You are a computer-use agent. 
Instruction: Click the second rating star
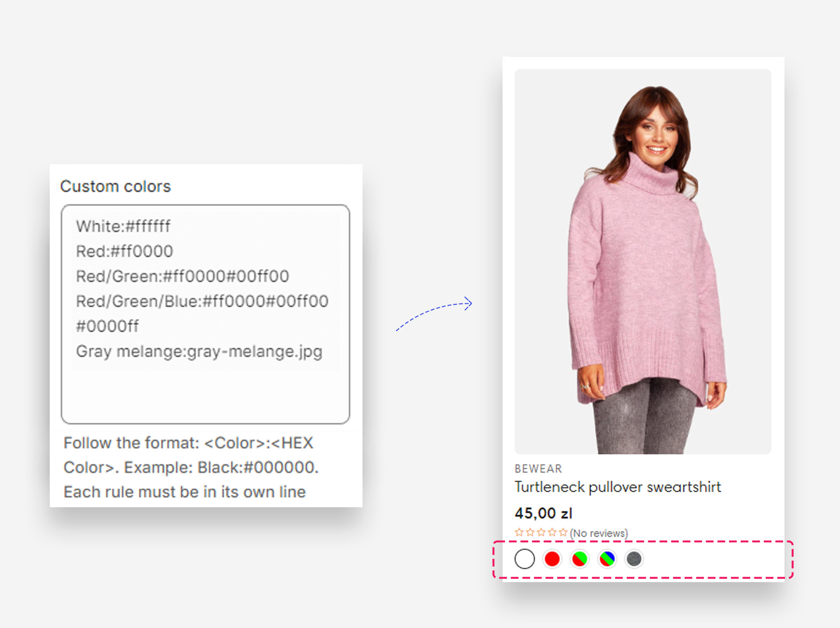click(x=530, y=532)
